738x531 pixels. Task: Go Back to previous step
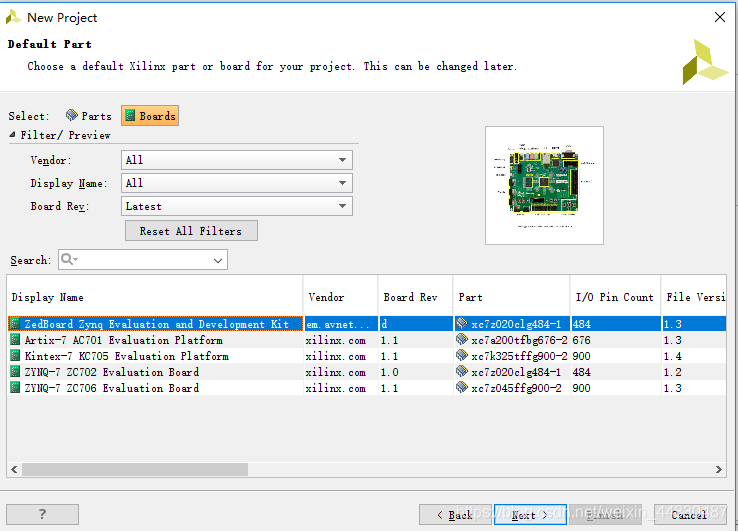(x=455, y=515)
